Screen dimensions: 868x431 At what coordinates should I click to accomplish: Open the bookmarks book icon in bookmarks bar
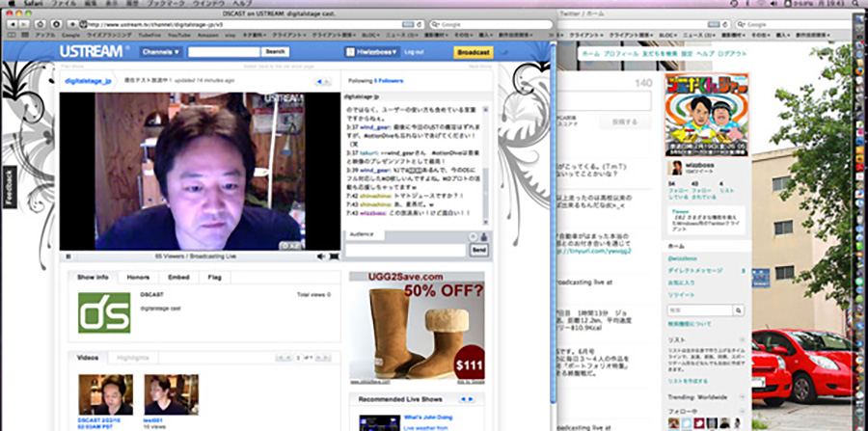point(11,35)
